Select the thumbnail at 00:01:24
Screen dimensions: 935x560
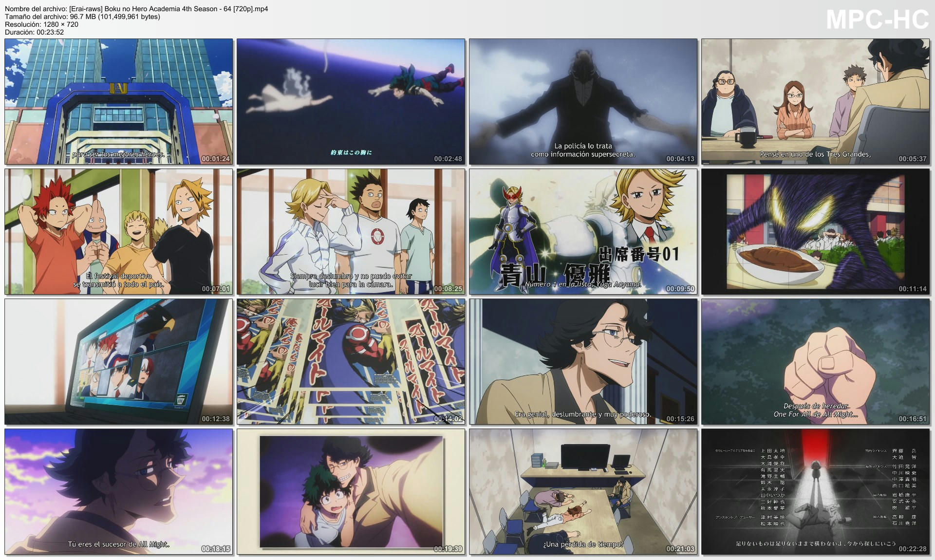[x=119, y=102]
